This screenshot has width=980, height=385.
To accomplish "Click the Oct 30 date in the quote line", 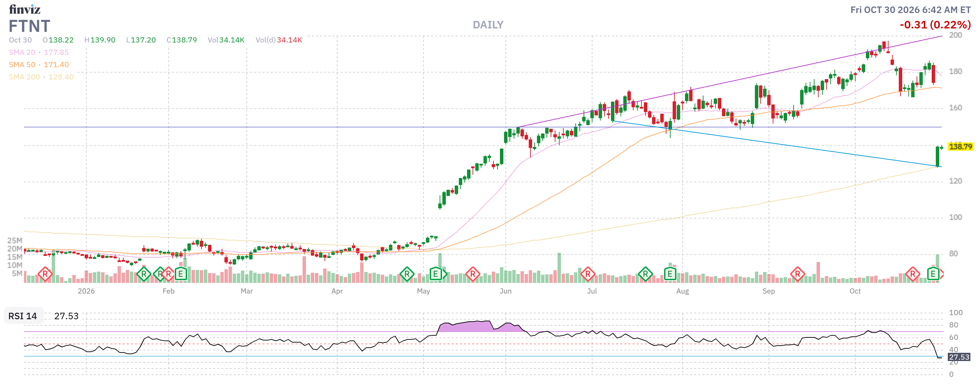I will pyautogui.click(x=20, y=40).
